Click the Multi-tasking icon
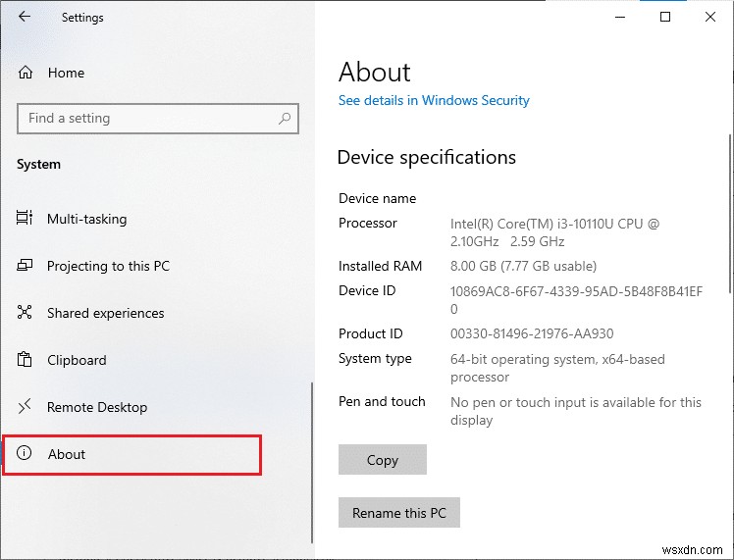Viewport: 734px width, 560px height. 26,219
